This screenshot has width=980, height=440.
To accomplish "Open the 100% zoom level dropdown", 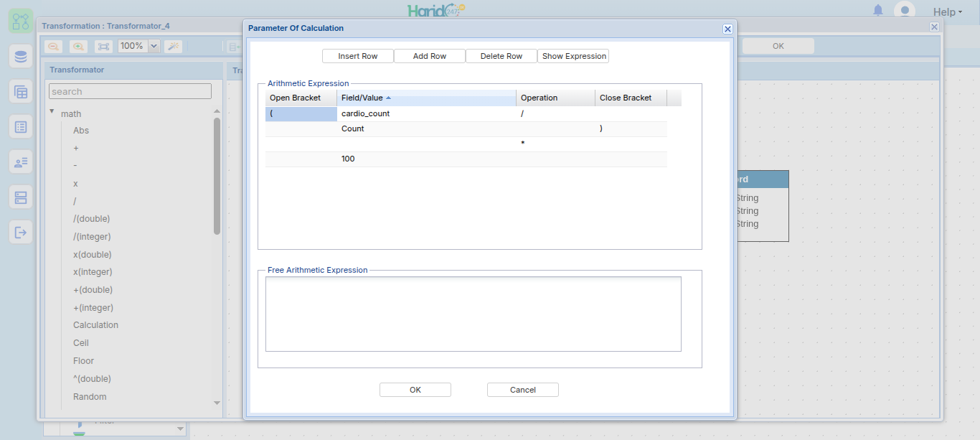I will pos(154,46).
